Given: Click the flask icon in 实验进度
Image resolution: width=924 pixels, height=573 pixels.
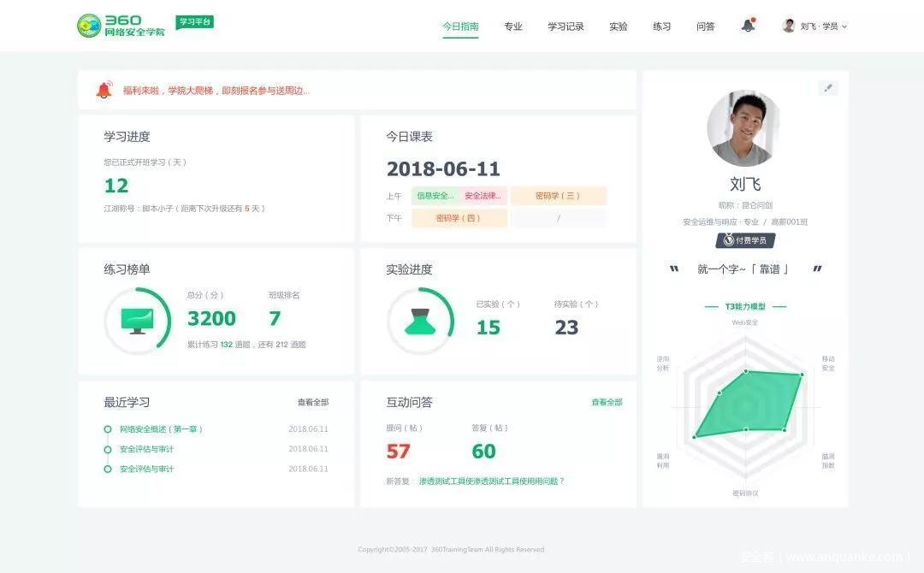Looking at the screenshot, I should (420, 322).
